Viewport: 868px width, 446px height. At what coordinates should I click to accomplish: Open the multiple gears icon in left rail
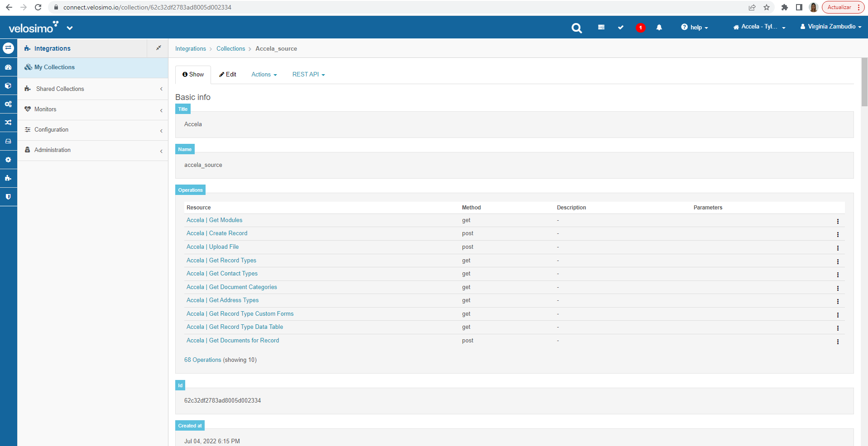[8, 104]
